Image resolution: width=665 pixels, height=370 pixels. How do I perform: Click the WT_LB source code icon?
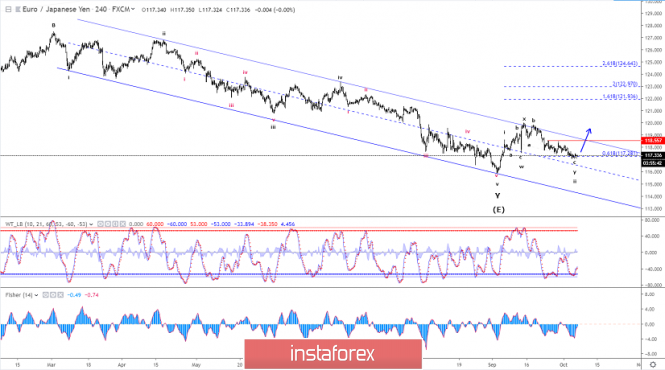tap(115, 224)
